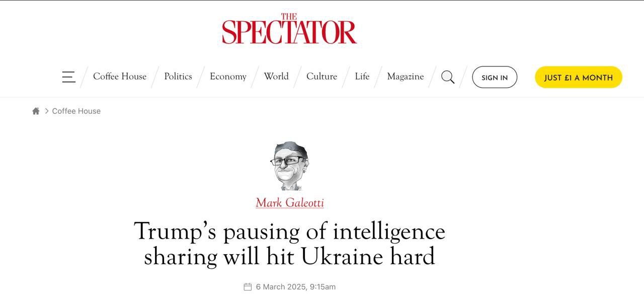Select Economy in the navigation bar
644x300 pixels.
(x=228, y=77)
